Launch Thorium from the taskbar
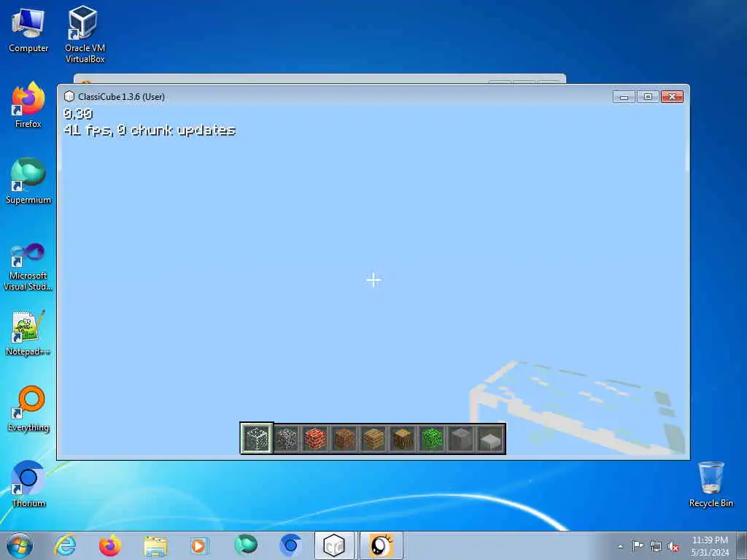This screenshot has width=747, height=560. [x=290, y=545]
